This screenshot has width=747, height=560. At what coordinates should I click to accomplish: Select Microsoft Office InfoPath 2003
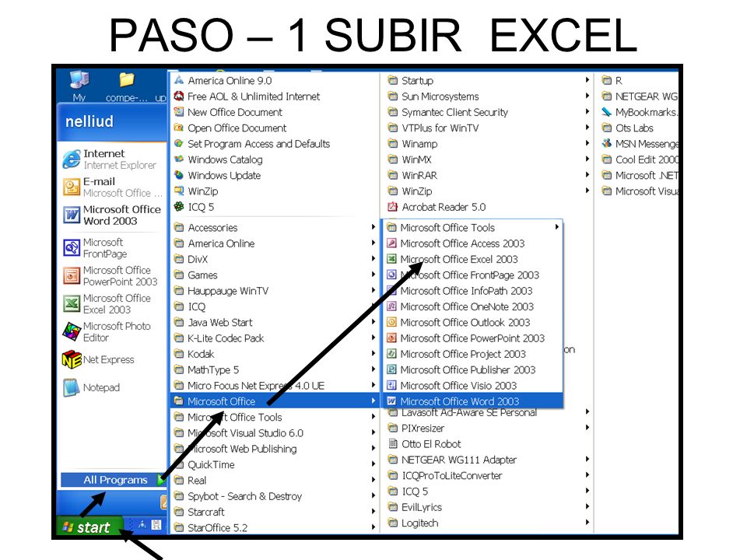click(472, 290)
